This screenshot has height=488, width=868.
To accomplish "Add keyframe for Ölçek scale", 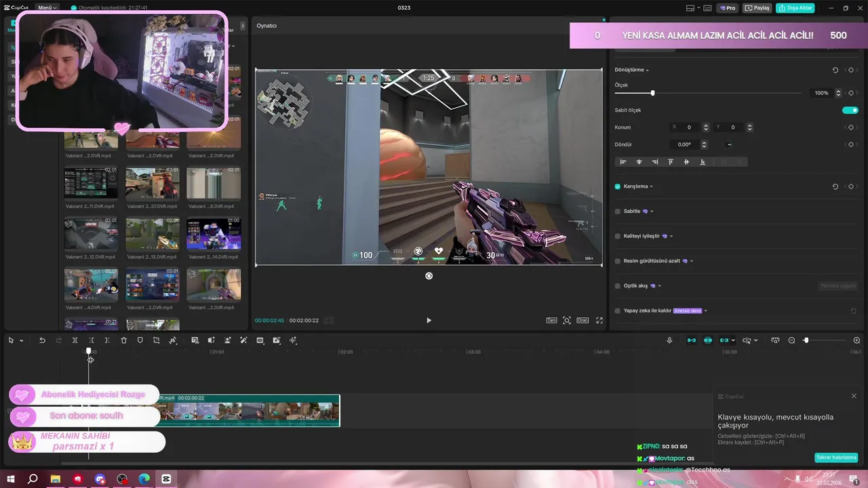I will (850, 93).
